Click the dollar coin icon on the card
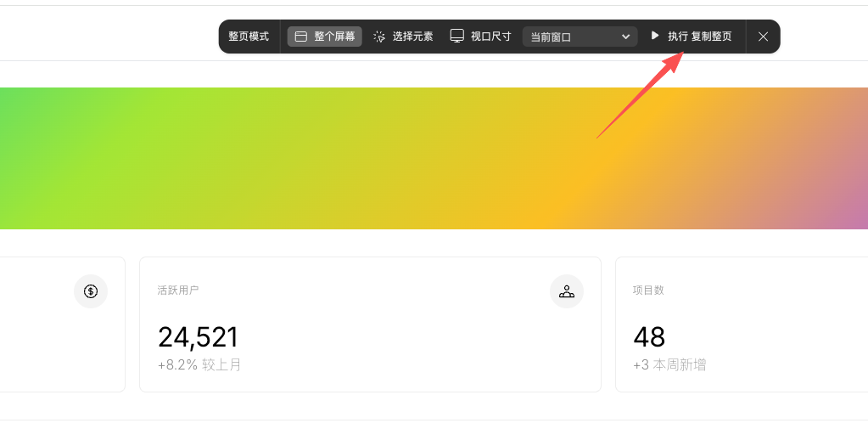Image resolution: width=868 pixels, height=440 pixels. [x=91, y=291]
